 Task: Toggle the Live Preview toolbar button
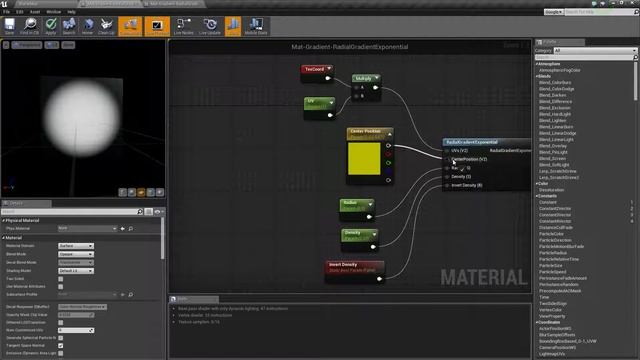[x=157, y=26]
